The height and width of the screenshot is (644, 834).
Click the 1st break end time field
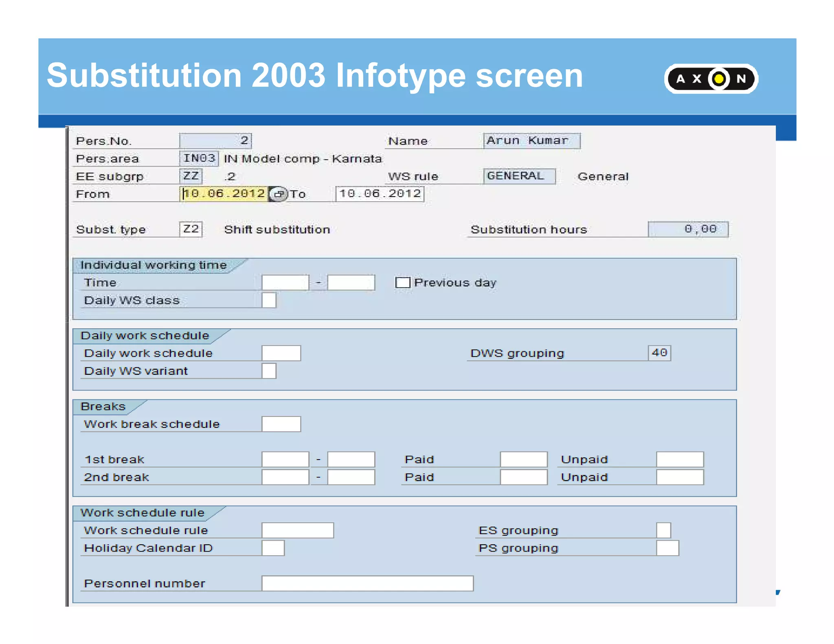(x=351, y=459)
